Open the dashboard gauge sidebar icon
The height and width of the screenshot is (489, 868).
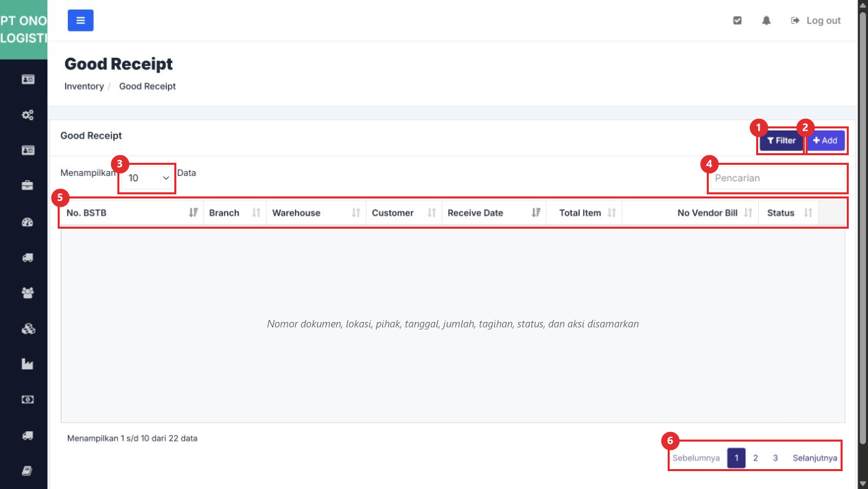point(27,222)
